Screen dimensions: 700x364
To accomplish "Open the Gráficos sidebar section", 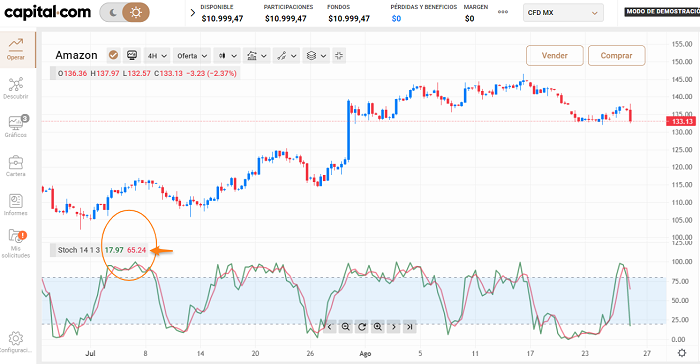I will [16, 126].
